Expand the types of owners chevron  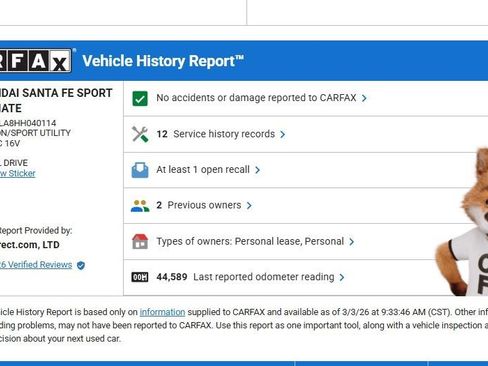click(x=352, y=242)
